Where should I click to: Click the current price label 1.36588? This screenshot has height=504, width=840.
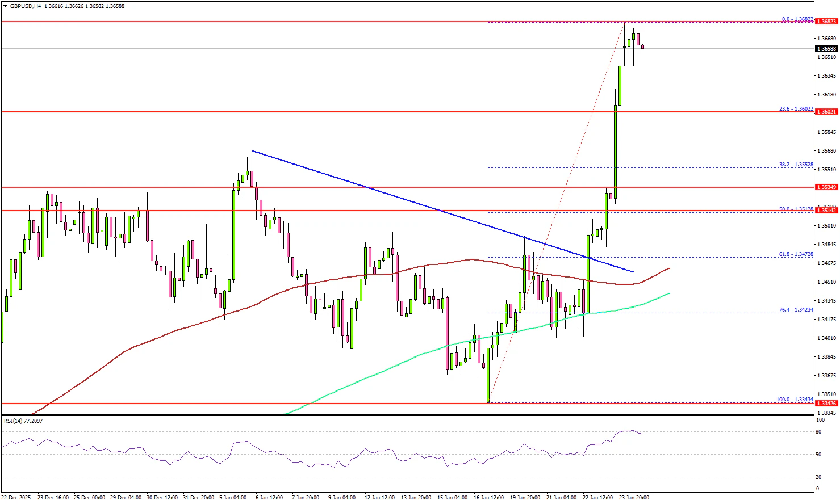[x=826, y=49]
